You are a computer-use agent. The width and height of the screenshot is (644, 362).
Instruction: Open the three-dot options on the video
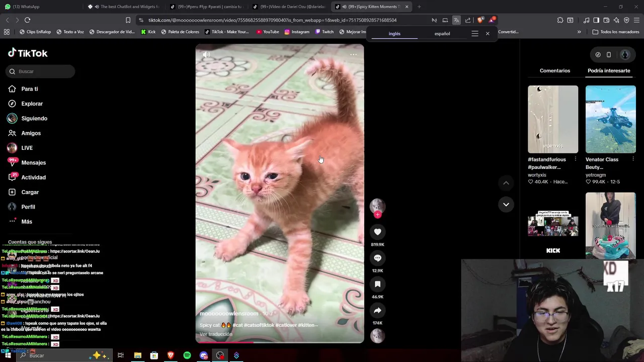tap(353, 54)
